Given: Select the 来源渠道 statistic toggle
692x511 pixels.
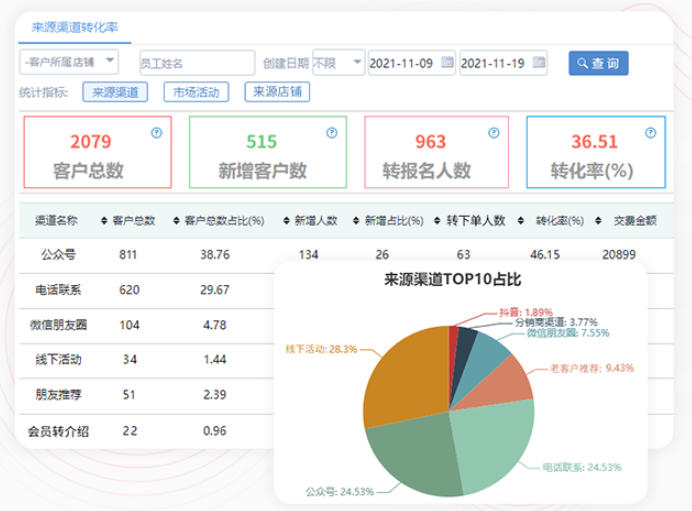Looking at the screenshot, I should tap(115, 92).
